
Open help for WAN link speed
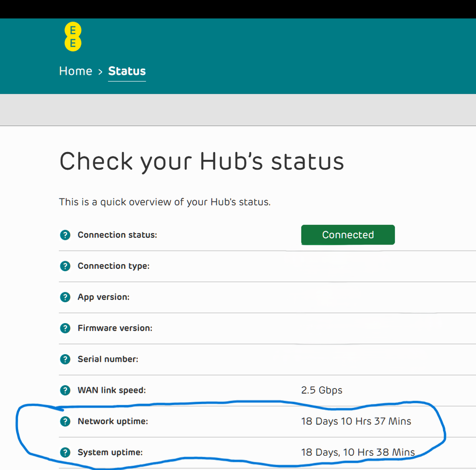tap(65, 390)
